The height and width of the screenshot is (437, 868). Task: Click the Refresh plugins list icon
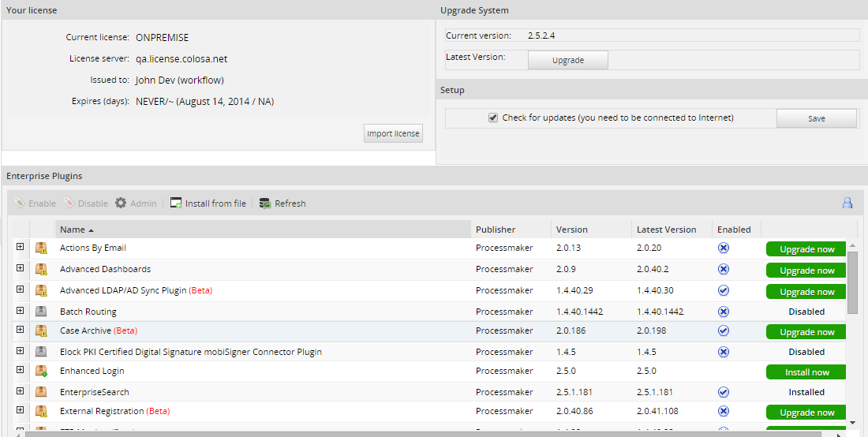(x=265, y=204)
